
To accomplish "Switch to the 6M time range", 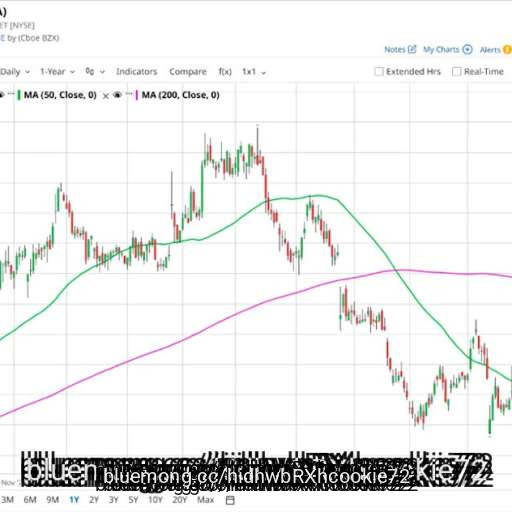I will [x=30, y=500].
